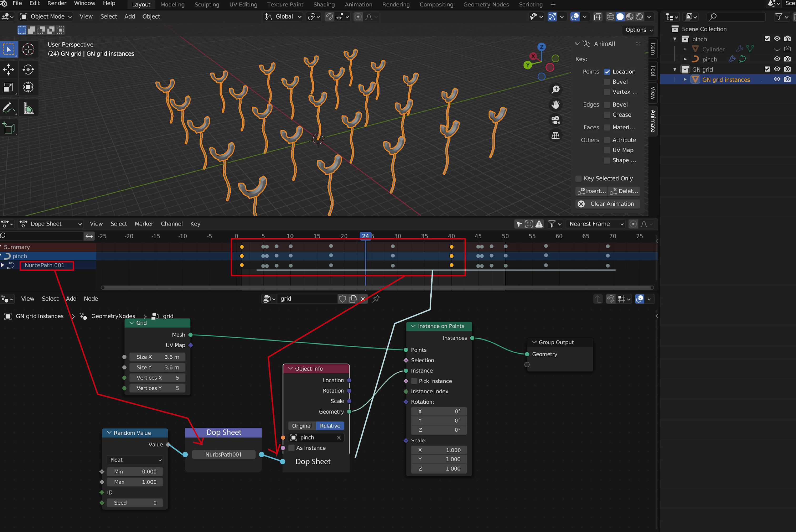Enable Edges Crease checkbox
Viewport: 796px width, 532px height.
pyautogui.click(x=607, y=115)
